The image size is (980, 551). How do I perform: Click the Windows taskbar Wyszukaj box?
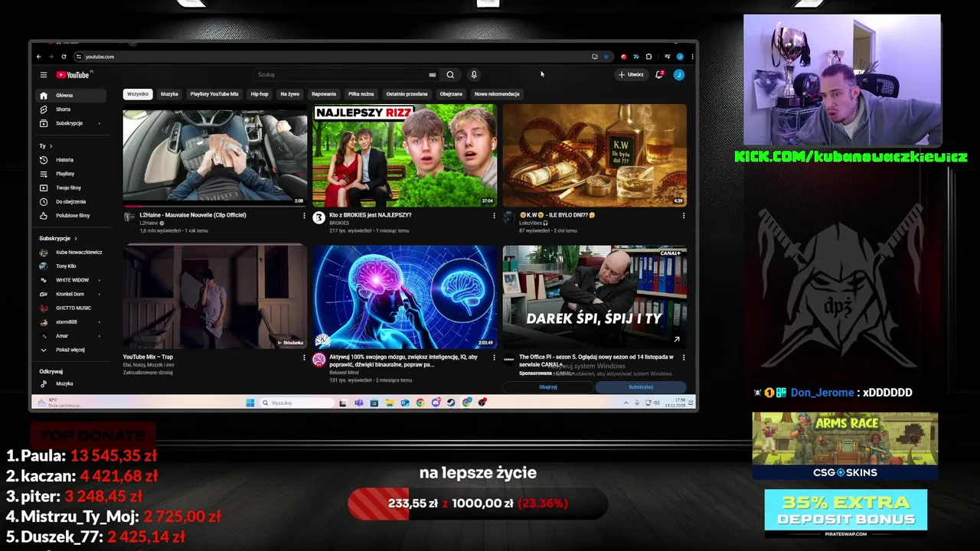pyautogui.click(x=297, y=403)
